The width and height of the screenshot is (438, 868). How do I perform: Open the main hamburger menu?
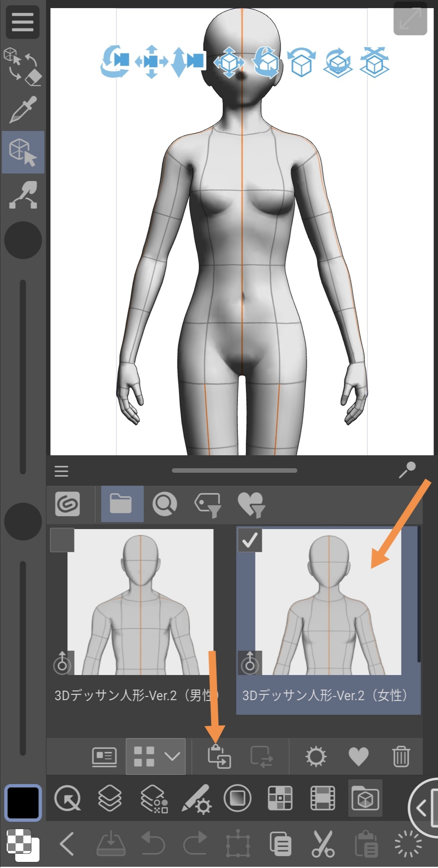tap(23, 22)
